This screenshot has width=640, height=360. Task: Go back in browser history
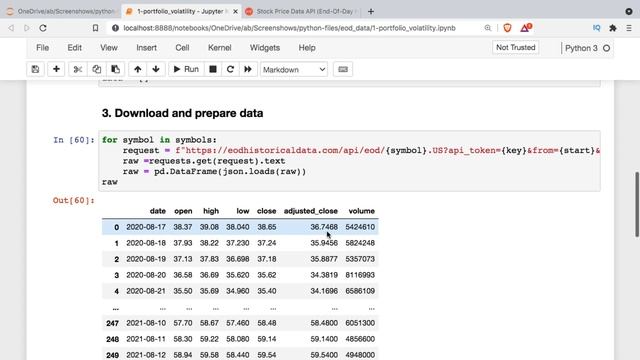(11, 28)
